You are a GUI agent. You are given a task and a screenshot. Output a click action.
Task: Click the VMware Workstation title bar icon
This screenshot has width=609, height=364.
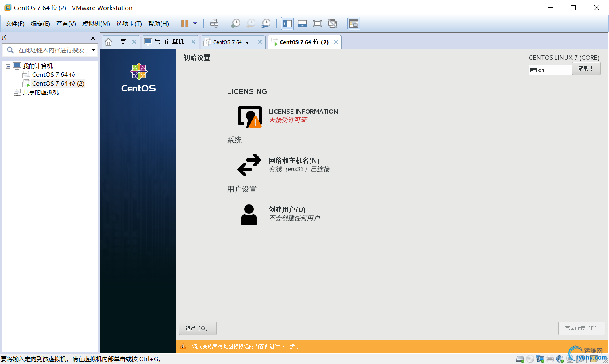click(8, 8)
